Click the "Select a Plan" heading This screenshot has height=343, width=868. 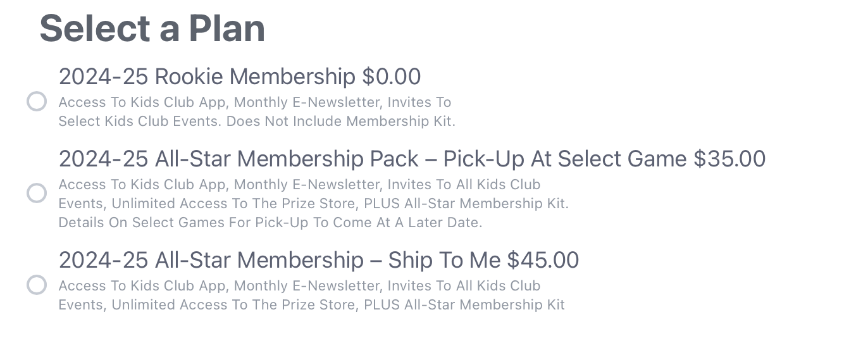pyautogui.click(x=152, y=28)
